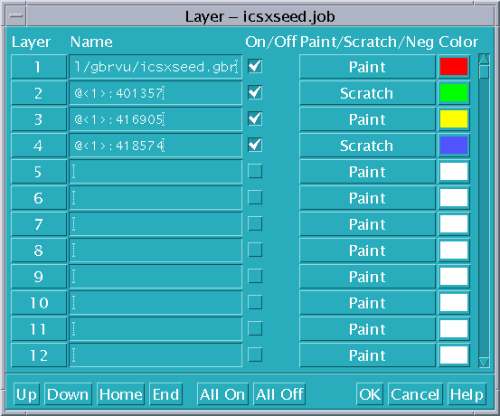This screenshot has height=416, width=500.
Task: Click the Down button
Action: pos(68,394)
